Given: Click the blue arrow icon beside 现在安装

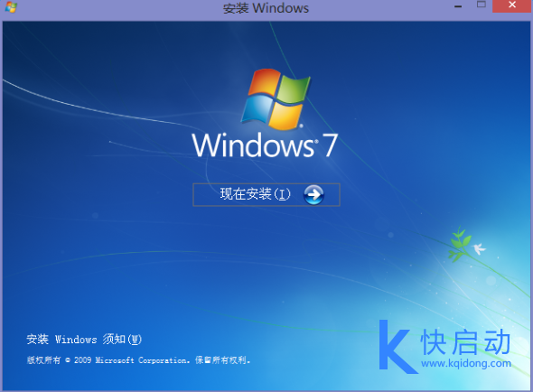Looking at the screenshot, I should 313,195.
